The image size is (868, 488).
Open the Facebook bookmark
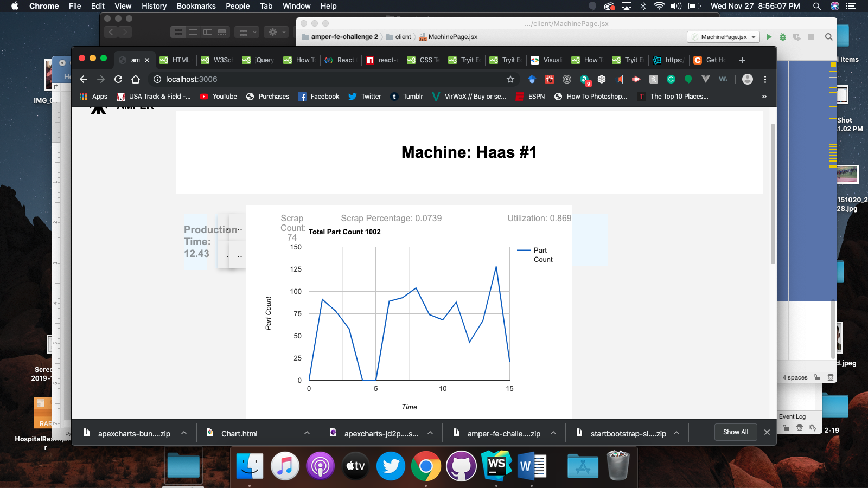click(319, 97)
